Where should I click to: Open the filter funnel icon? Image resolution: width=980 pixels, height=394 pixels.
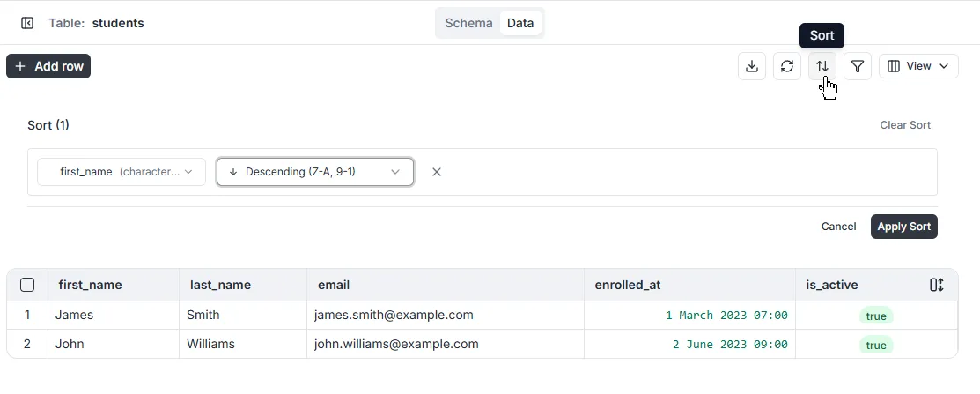click(858, 66)
